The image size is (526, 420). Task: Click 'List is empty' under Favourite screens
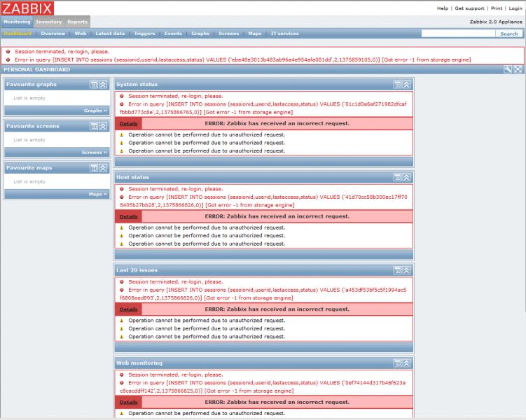pos(29,140)
